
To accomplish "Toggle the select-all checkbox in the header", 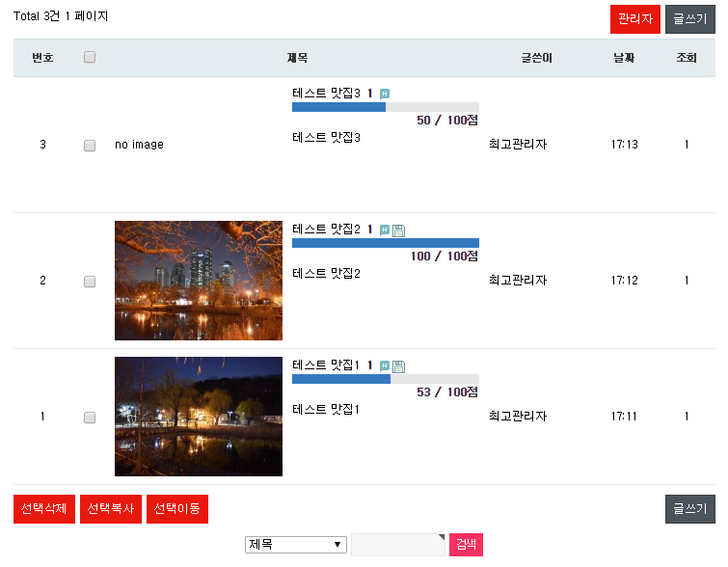I will click(x=90, y=57).
